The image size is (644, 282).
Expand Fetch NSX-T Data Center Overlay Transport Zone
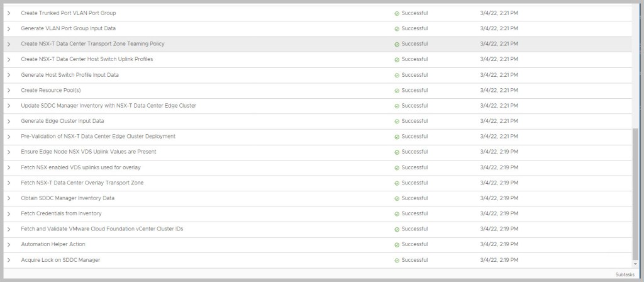9,183
